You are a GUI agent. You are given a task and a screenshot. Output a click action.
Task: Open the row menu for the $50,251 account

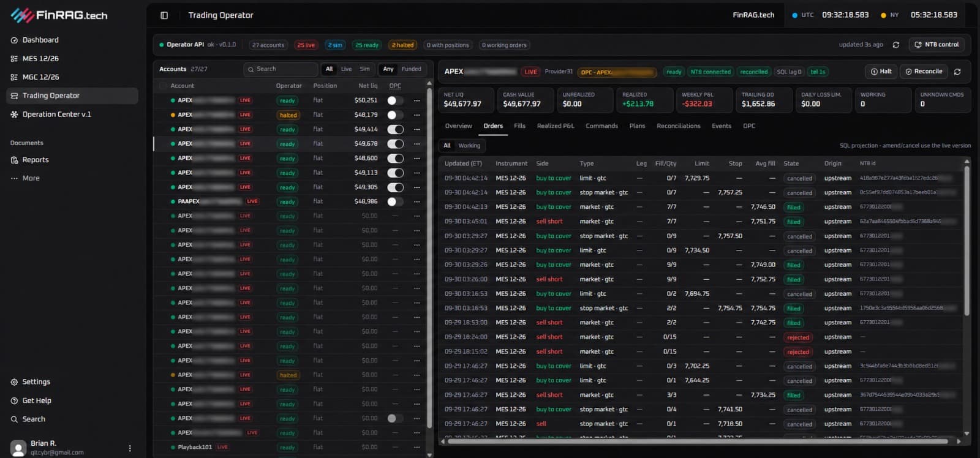point(417,100)
